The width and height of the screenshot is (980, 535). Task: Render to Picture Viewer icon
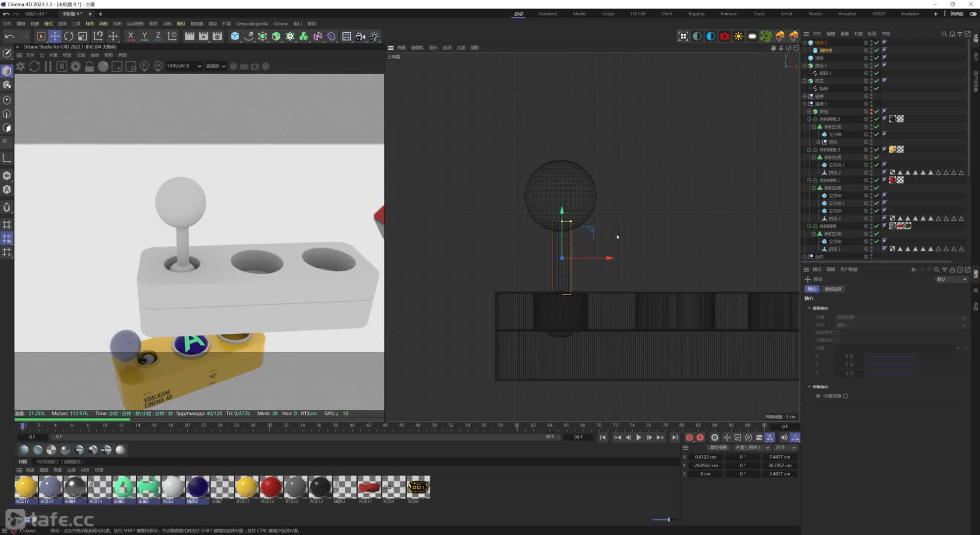[x=204, y=36]
